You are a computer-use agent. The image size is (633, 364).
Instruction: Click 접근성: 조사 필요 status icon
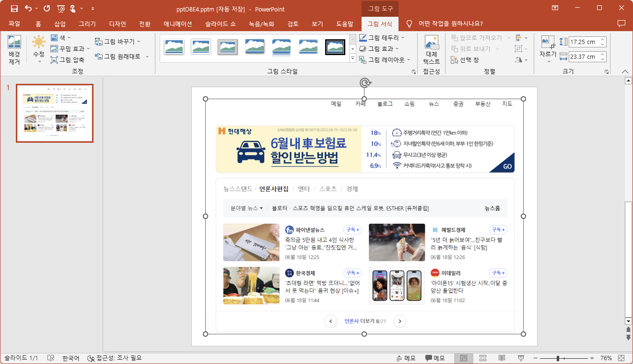click(115, 358)
